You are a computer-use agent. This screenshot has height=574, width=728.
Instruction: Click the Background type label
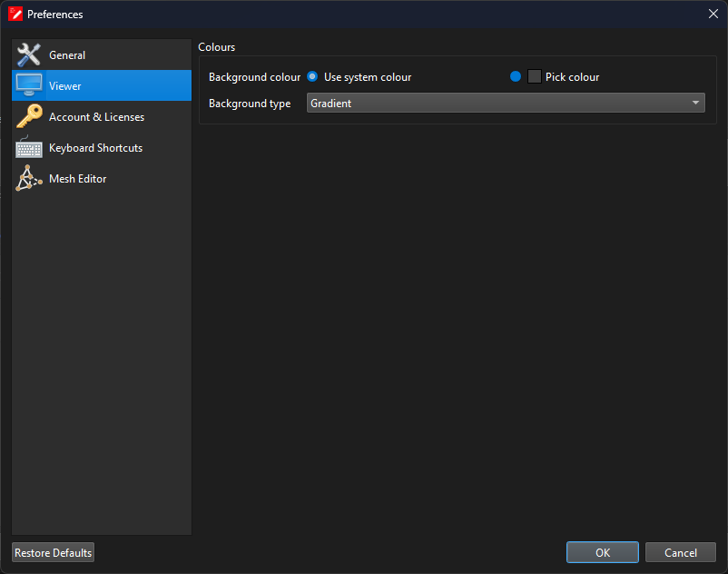[250, 104]
